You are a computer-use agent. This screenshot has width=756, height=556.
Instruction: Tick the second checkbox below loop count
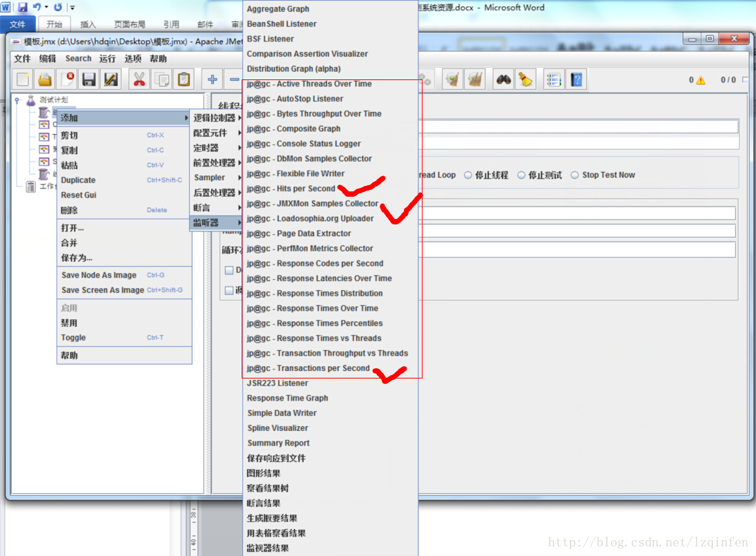pyautogui.click(x=229, y=290)
